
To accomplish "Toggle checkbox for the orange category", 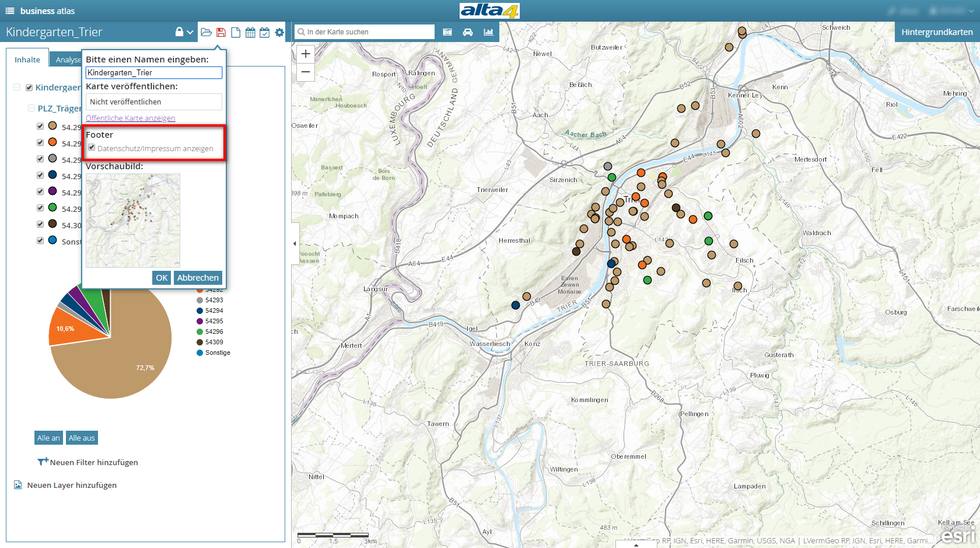I will pyautogui.click(x=40, y=142).
